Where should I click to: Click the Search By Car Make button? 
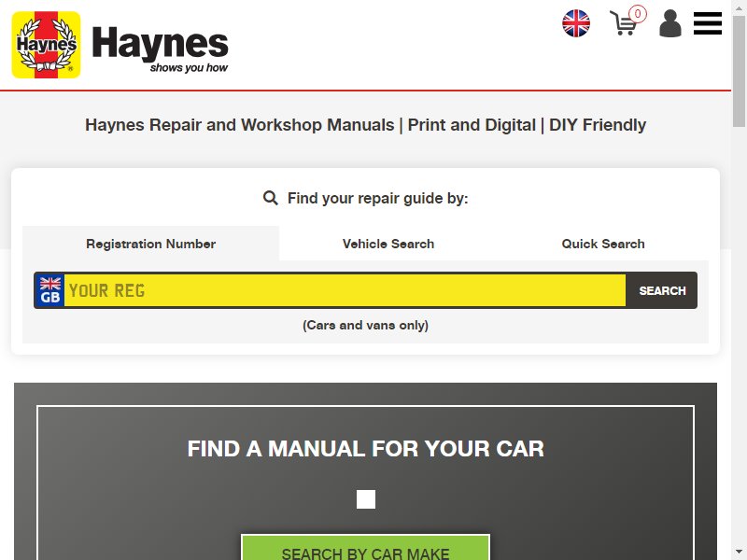(x=365, y=548)
